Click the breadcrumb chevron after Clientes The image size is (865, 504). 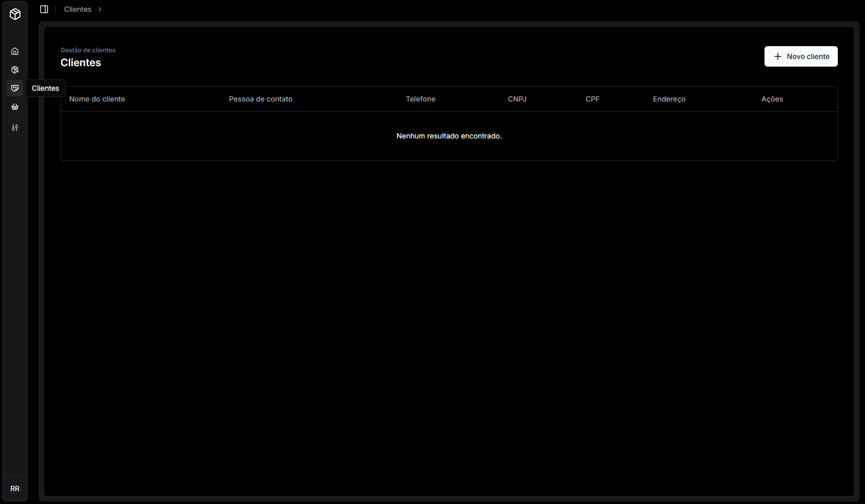[x=100, y=9]
